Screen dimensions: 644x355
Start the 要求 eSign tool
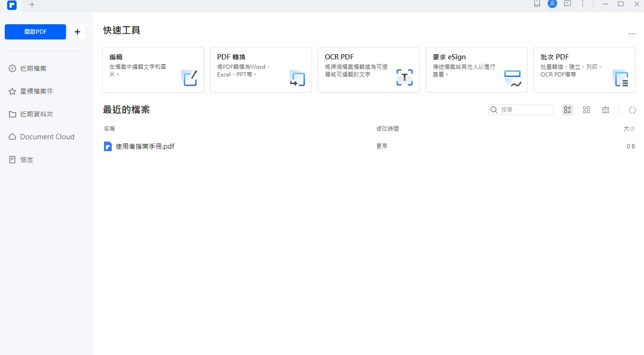[x=476, y=69]
